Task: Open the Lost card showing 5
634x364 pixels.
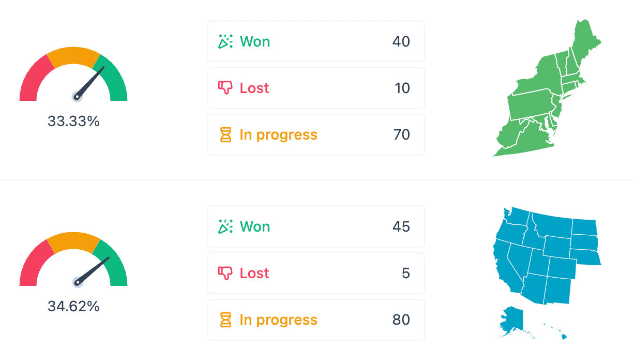Action: (316, 273)
